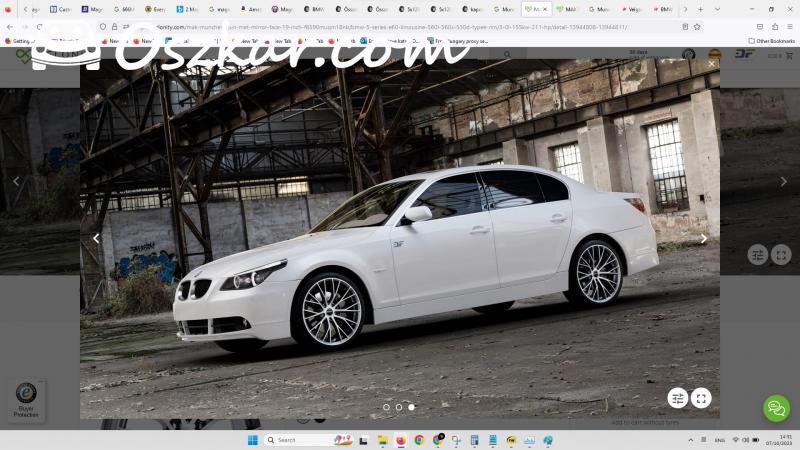The height and width of the screenshot is (450, 800).
Task: Open the taskbar clock and date
Action: click(779, 440)
